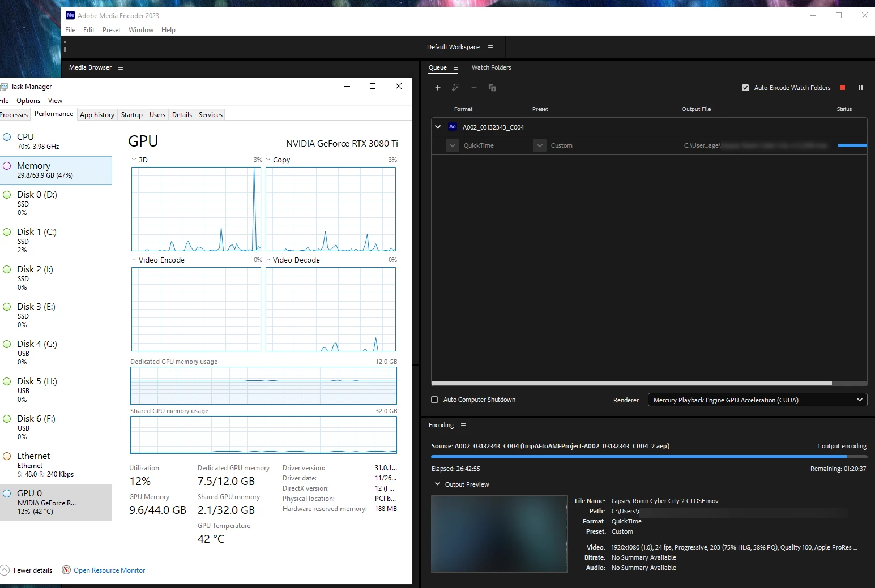Open the Custom preset dropdown arrow
Screen dimensions: 875x588
coord(540,145)
